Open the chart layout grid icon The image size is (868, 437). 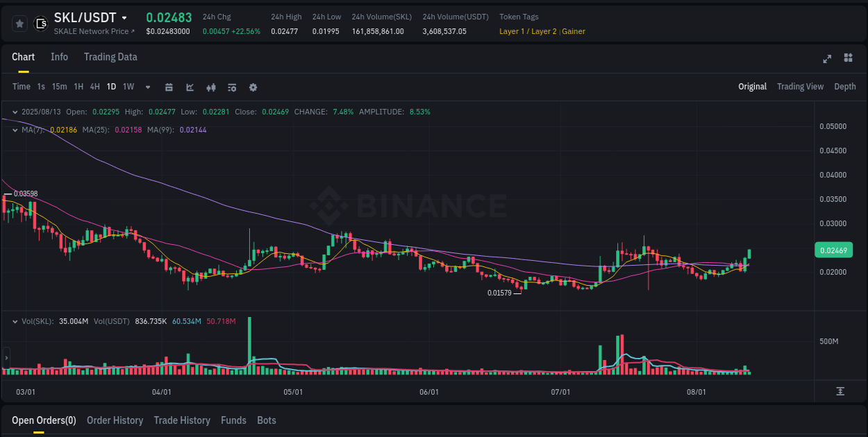click(x=848, y=59)
